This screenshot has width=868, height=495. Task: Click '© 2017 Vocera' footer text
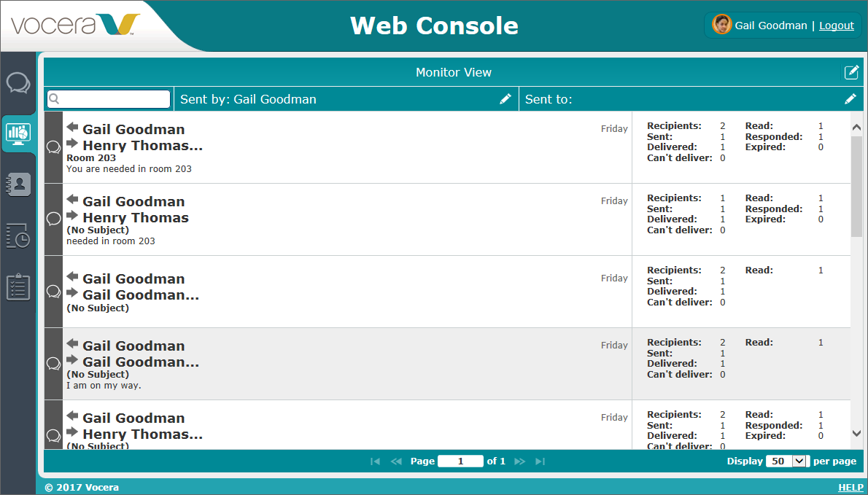[x=82, y=487]
